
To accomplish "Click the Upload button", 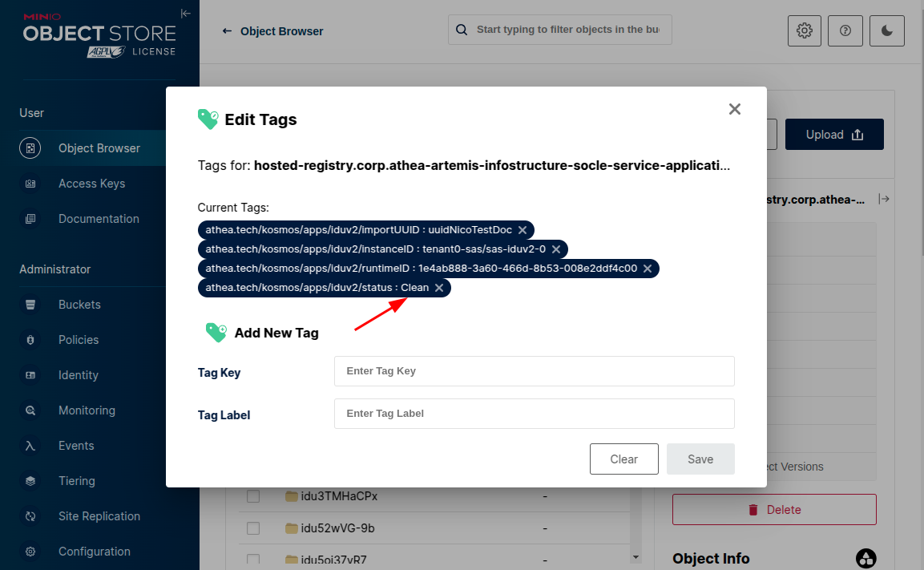I will [834, 135].
